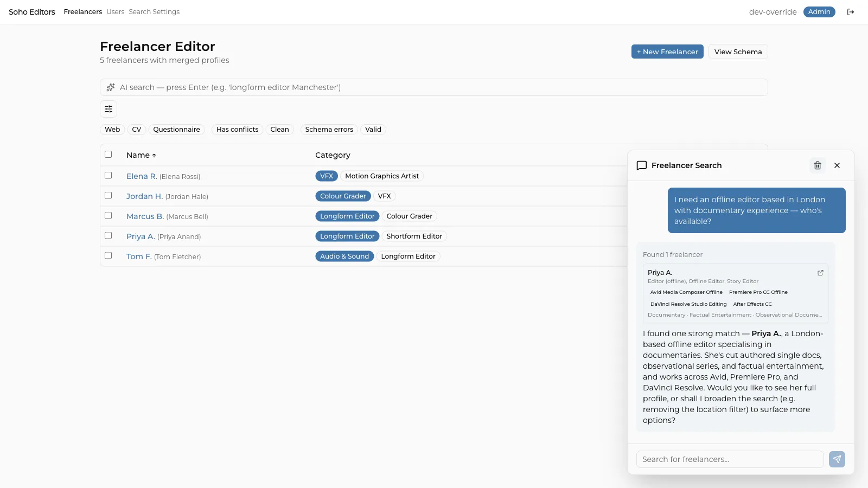Screen dimensions: 868x488
Task: Open the Freelancers nav tab
Action: [82, 12]
